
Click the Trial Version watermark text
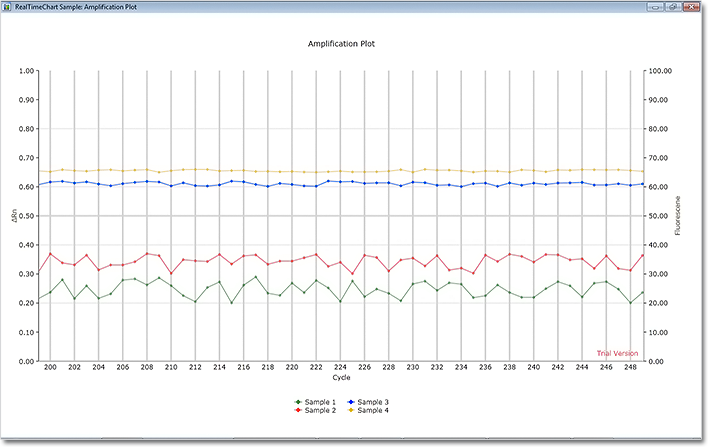(617, 353)
